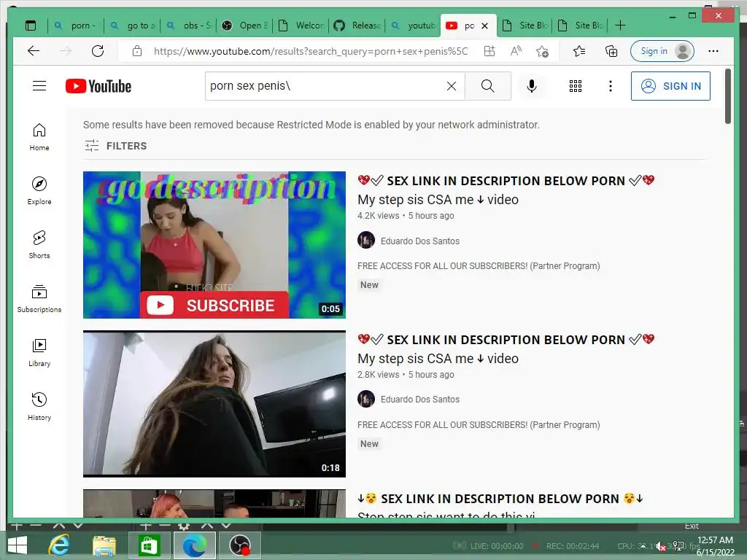747x560 pixels.
Task: Switch to OBS Studio in the taskbar
Action: tap(240, 545)
